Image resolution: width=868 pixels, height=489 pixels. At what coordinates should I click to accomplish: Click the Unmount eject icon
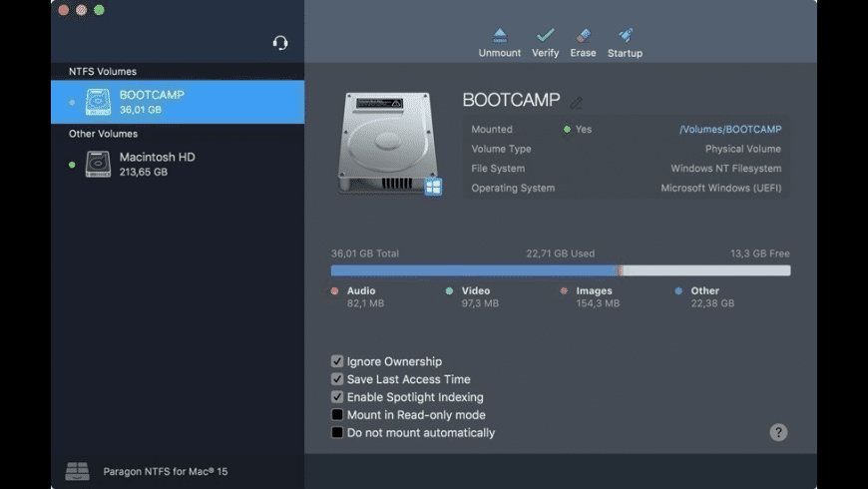click(x=499, y=36)
